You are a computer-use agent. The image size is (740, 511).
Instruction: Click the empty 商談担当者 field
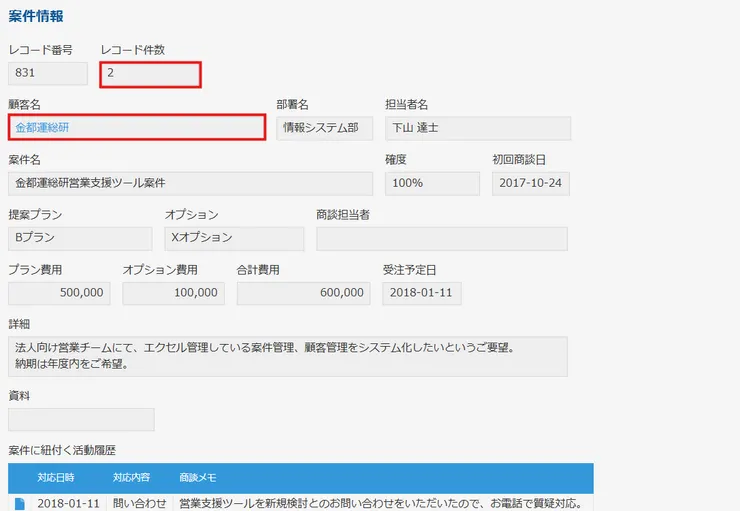click(441, 238)
